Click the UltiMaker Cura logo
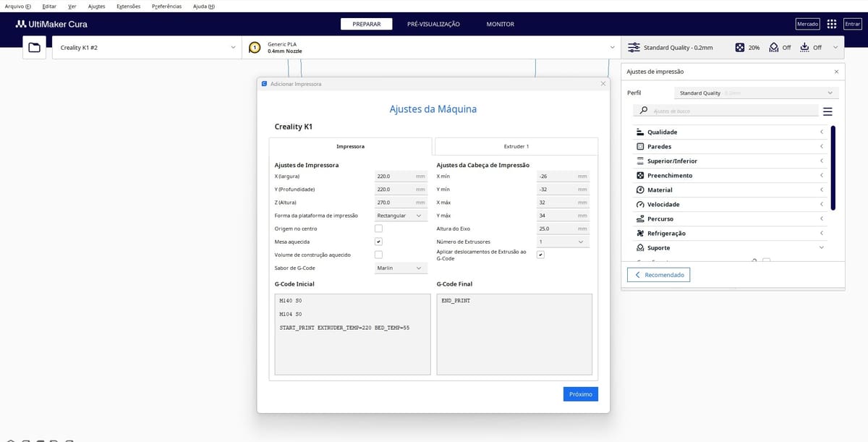The height and width of the screenshot is (442, 868). click(51, 24)
